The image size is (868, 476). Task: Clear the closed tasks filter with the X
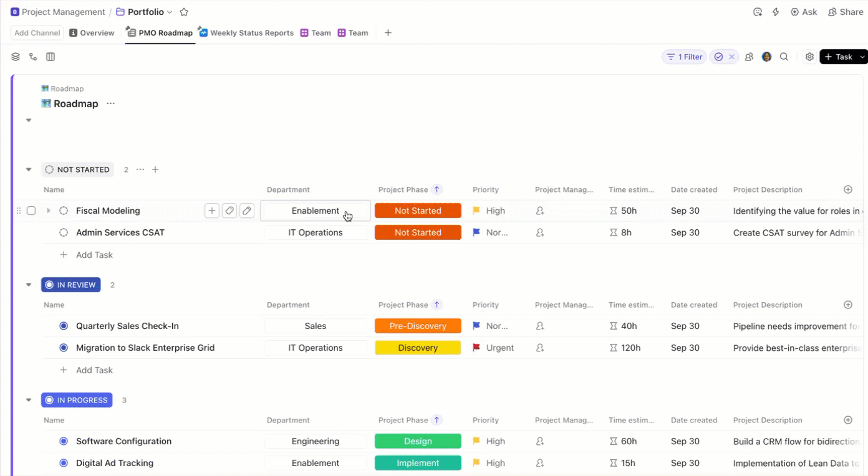click(732, 57)
